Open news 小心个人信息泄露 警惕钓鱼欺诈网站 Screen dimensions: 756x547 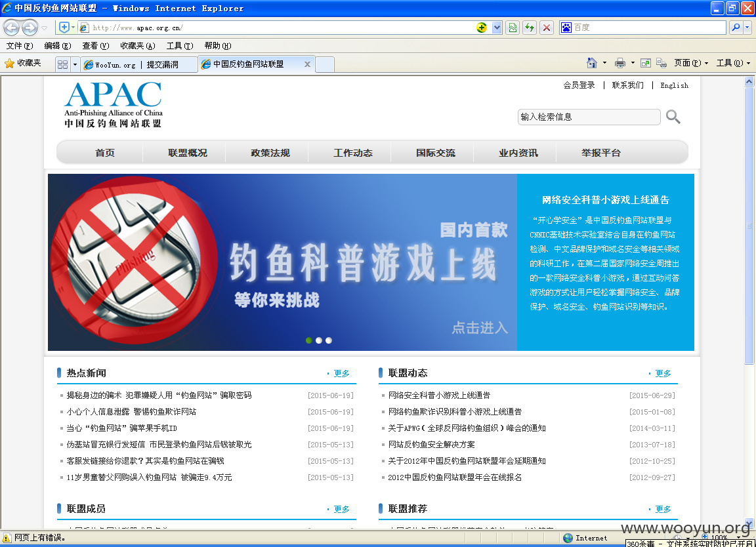pos(131,412)
